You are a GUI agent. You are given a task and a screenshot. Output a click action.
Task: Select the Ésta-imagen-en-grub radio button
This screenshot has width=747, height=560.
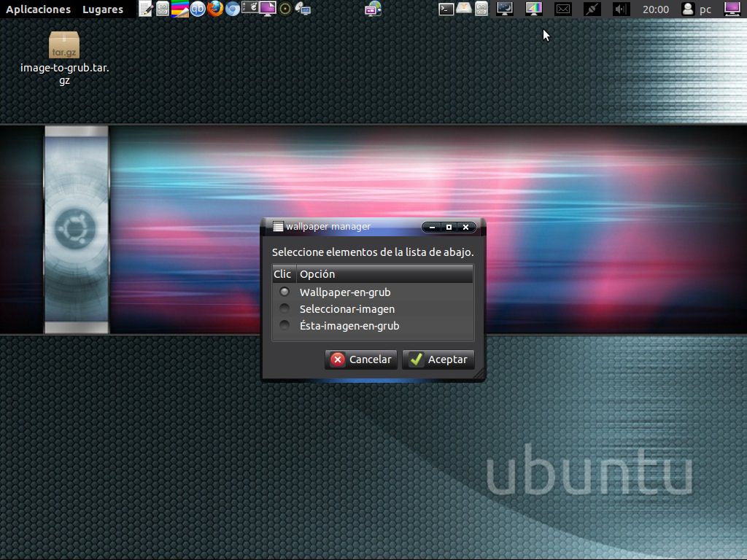click(285, 325)
